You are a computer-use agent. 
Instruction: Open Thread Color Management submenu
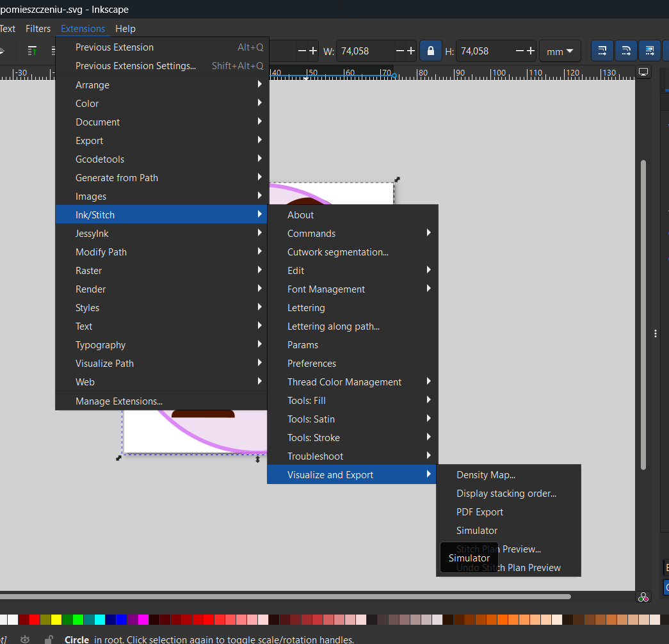[352, 382]
